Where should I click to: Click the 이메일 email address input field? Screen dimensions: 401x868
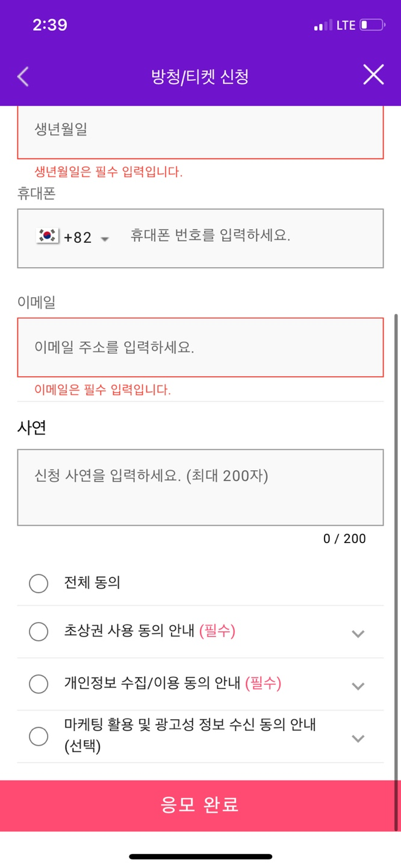[x=200, y=348]
